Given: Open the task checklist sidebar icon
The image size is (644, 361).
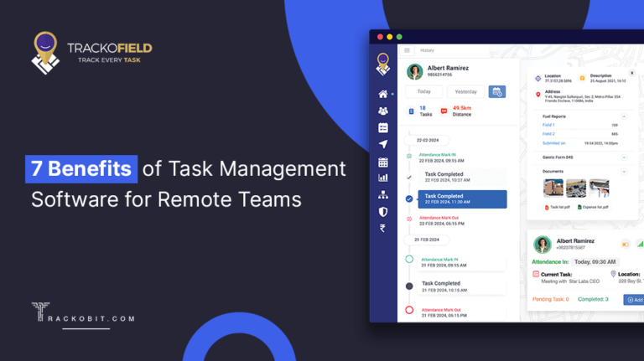Looking at the screenshot, I should pyautogui.click(x=383, y=127).
